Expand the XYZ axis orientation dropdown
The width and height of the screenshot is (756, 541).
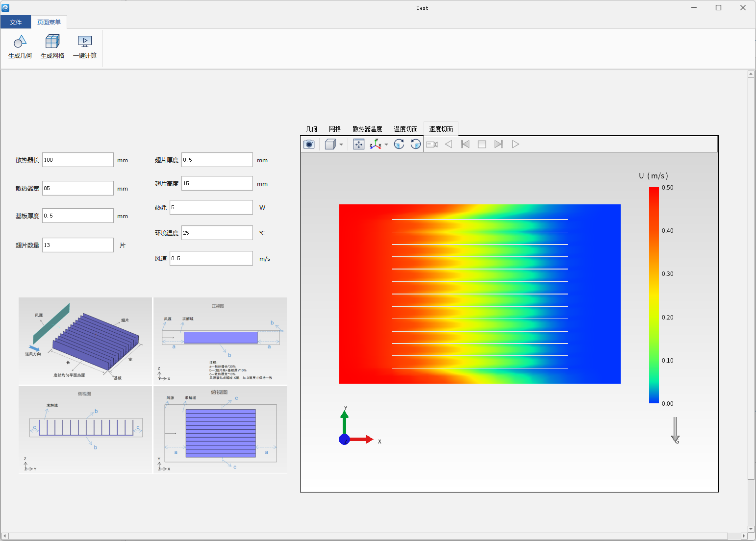click(386, 145)
